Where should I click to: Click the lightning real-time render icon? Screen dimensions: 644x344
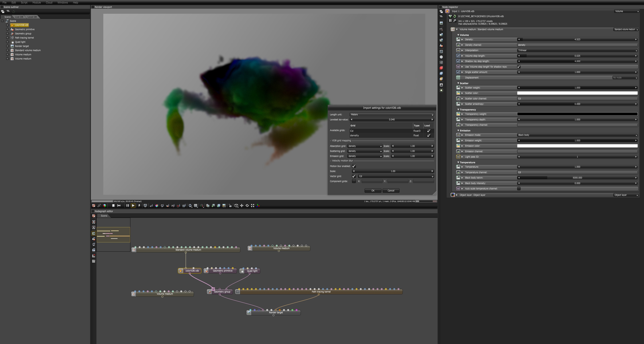tap(139, 206)
